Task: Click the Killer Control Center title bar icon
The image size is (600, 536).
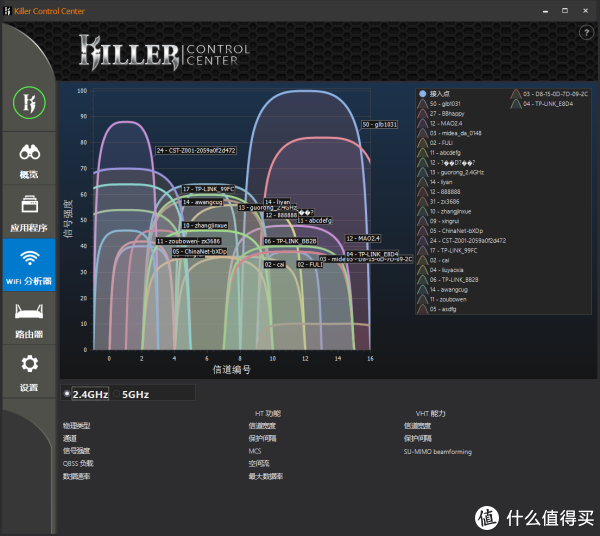Action: click(7, 11)
